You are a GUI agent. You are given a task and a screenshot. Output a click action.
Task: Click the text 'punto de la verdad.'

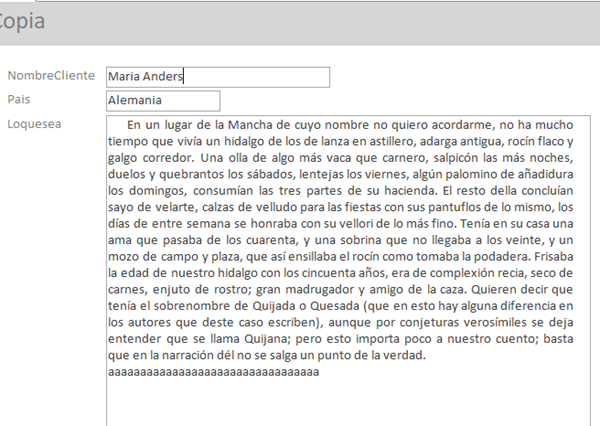(x=370, y=355)
